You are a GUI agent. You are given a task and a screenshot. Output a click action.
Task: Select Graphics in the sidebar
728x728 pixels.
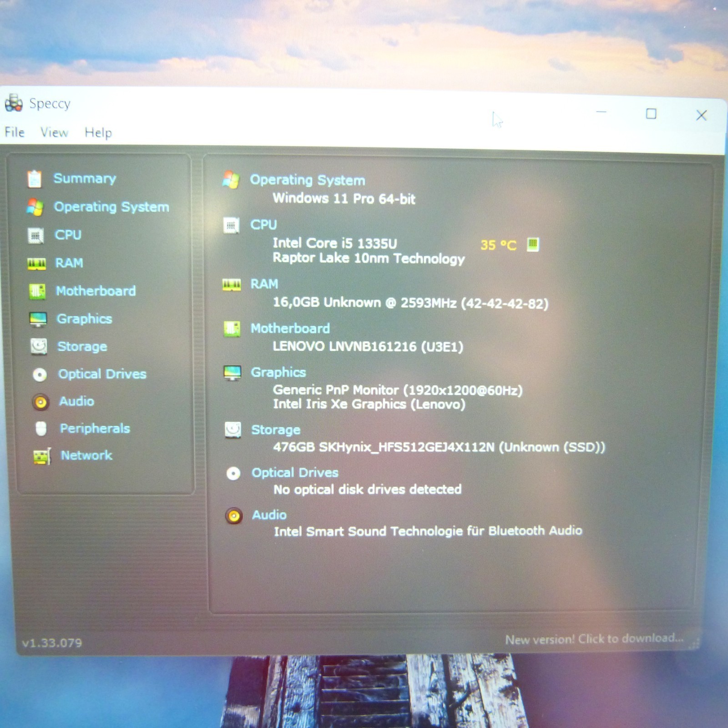click(x=85, y=319)
